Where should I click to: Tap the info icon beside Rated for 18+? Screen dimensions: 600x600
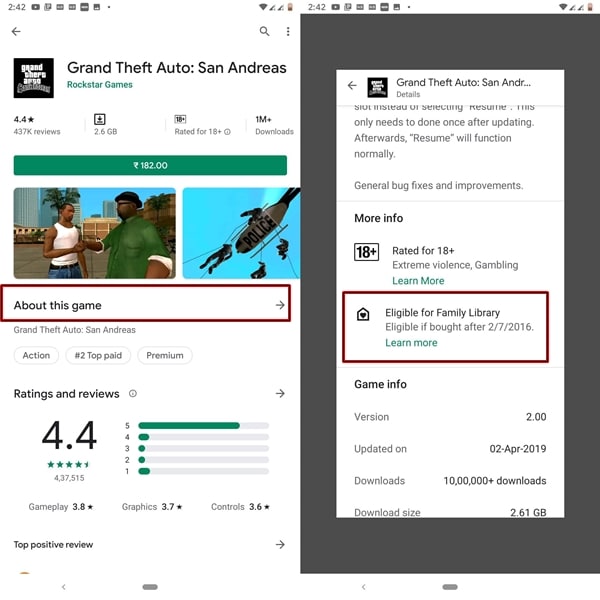(x=227, y=132)
